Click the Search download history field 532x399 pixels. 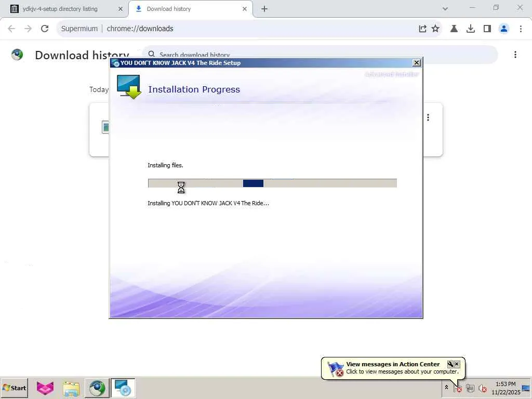click(x=320, y=55)
